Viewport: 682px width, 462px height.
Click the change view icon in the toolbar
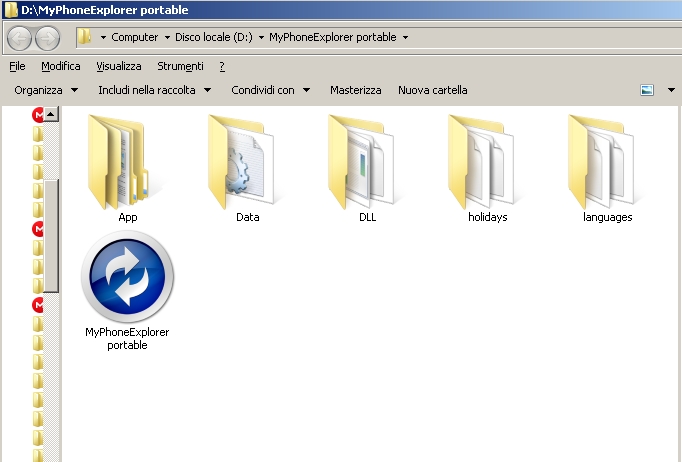coord(647,90)
